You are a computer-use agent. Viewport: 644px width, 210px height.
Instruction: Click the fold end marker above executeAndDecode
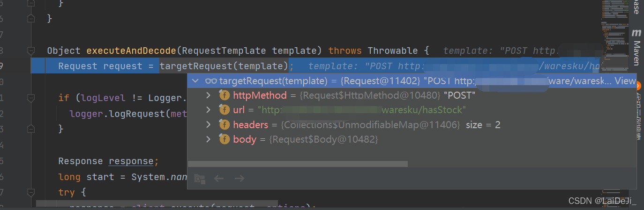point(31,19)
